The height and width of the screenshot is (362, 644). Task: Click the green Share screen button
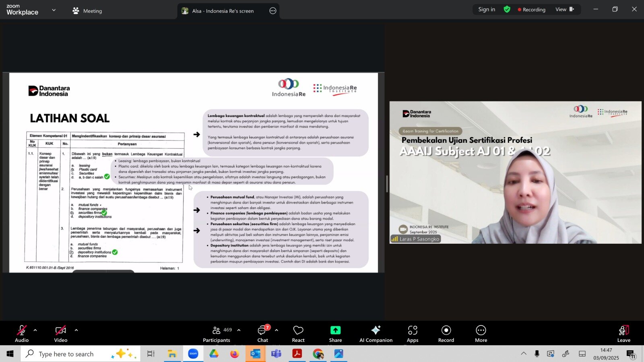tap(335, 333)
